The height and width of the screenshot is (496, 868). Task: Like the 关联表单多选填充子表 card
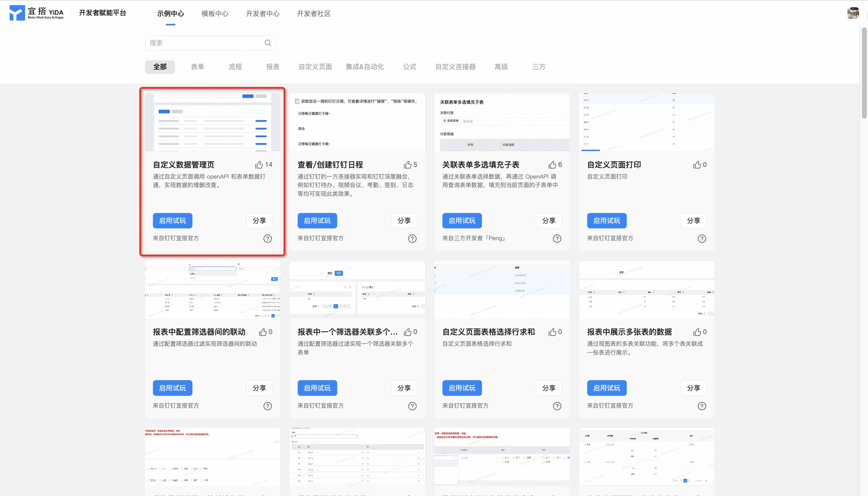(552, 165)
